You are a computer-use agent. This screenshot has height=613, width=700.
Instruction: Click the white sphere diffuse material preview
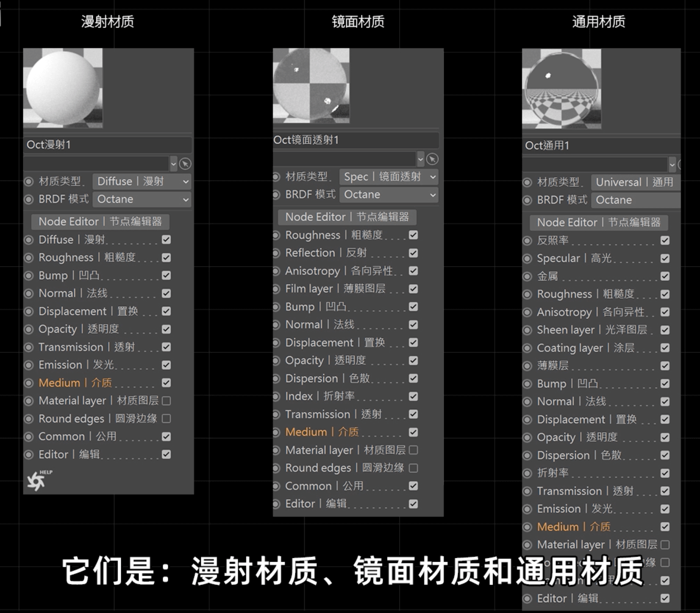[x=63, y=87]
